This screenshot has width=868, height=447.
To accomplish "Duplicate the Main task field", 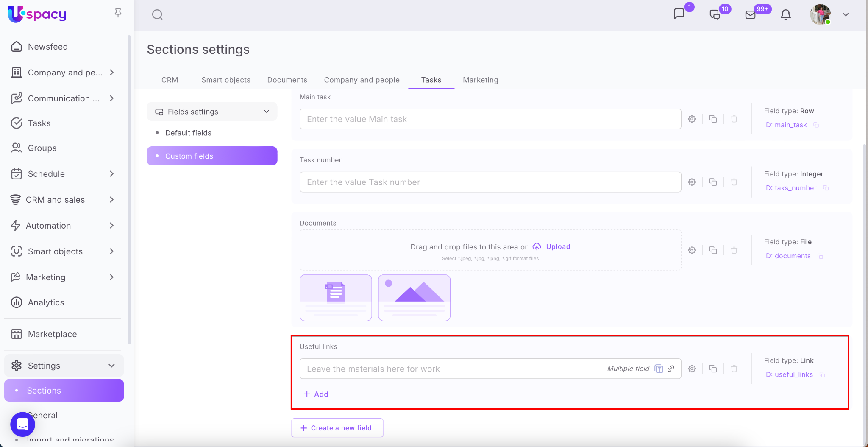I will pos(713,119).
